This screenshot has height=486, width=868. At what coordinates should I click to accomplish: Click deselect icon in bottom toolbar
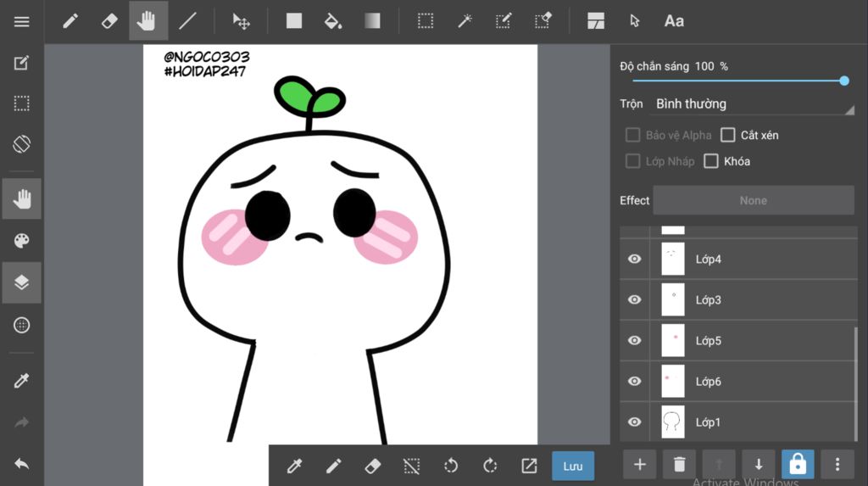tap(412, 466)
